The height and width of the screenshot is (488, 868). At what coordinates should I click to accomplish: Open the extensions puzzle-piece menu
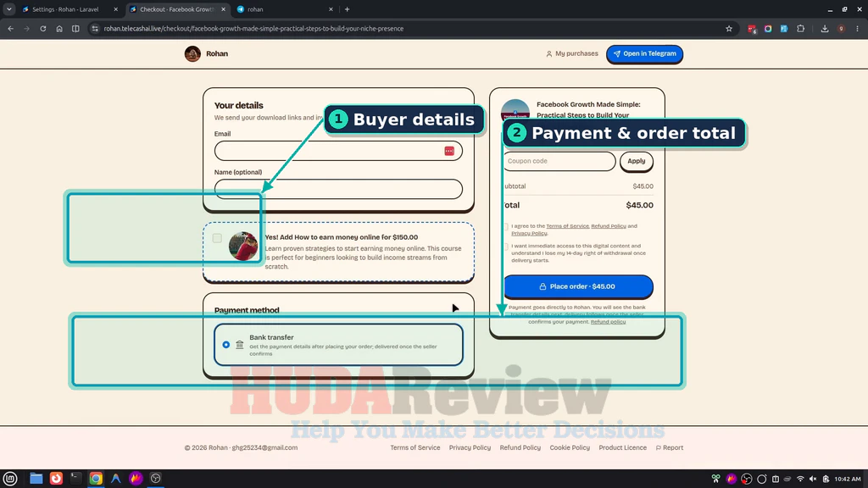point(800,29)
